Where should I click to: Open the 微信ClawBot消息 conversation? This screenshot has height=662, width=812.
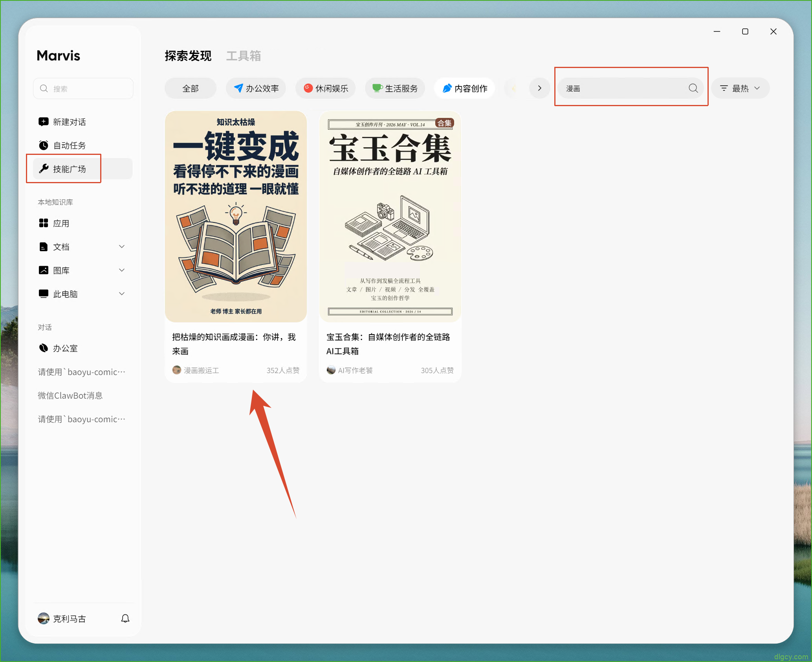click(x=83, y=395)
